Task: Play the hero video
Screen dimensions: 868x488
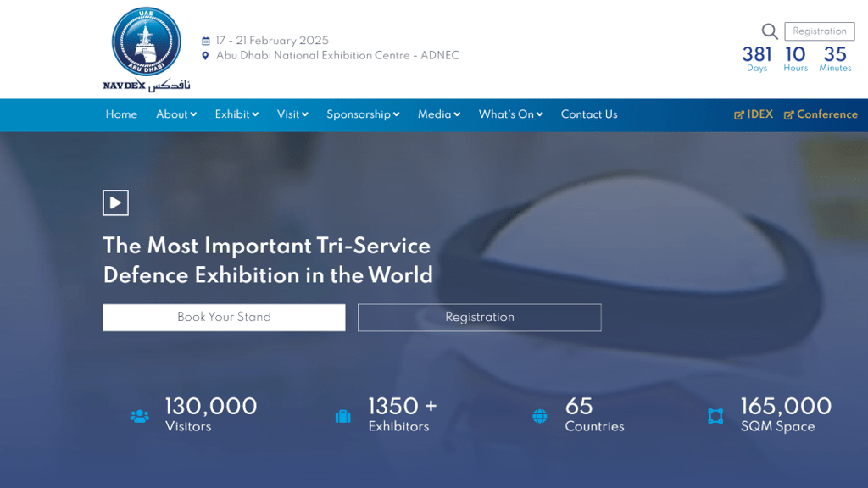Action: (x=115, y=202)
